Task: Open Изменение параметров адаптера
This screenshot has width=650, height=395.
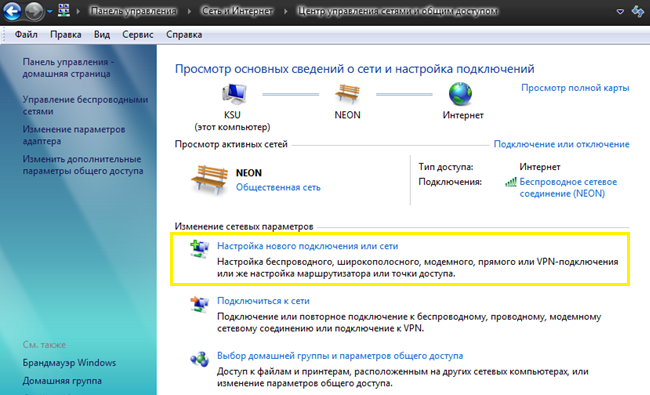Action: (x=74, y=135)
